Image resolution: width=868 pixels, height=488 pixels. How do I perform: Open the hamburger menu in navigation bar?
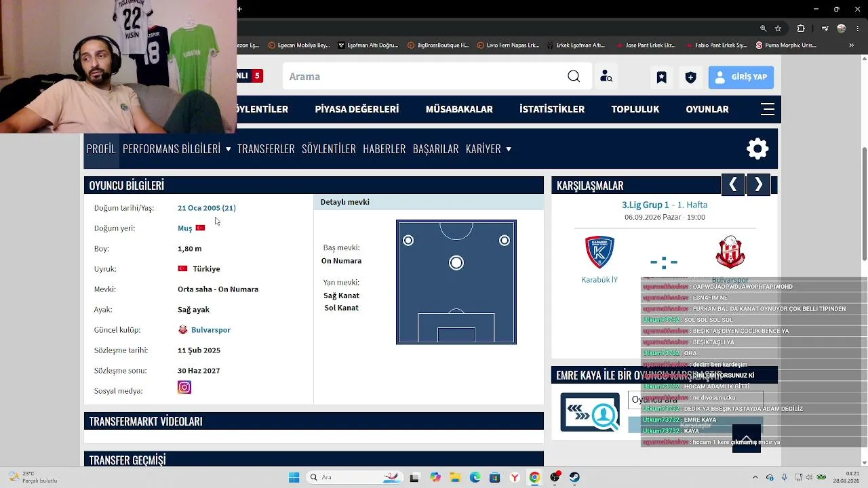[768, 109]
